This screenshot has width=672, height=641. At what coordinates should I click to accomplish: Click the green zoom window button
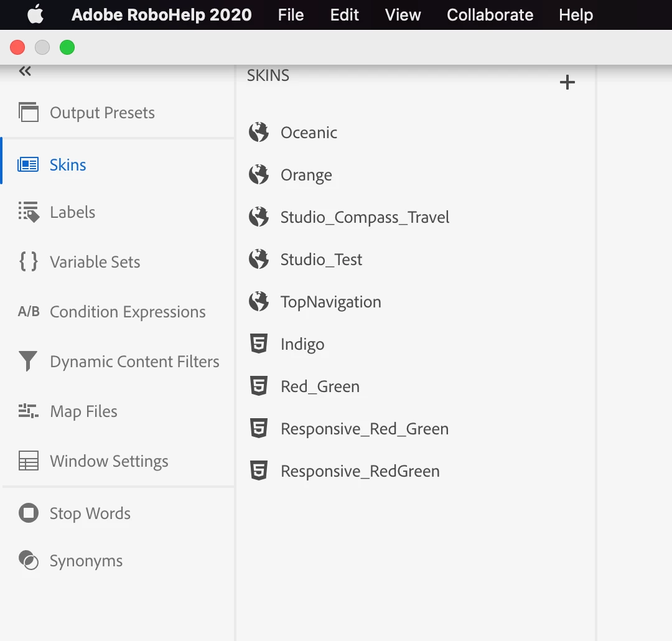67,47
